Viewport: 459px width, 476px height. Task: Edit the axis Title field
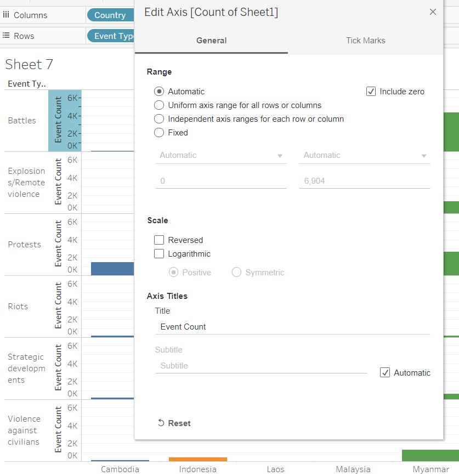pos(292,327)
